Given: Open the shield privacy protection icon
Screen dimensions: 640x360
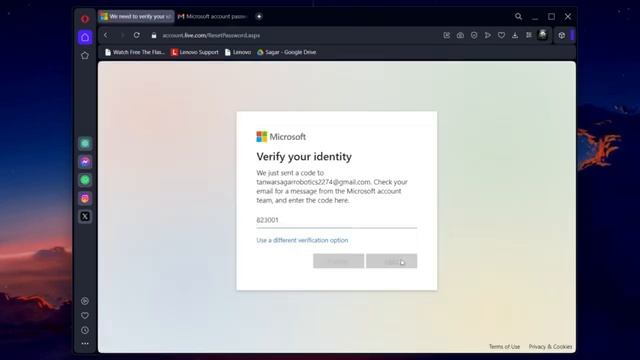Looking at the screenshot, I should click(x=474, y=36).
